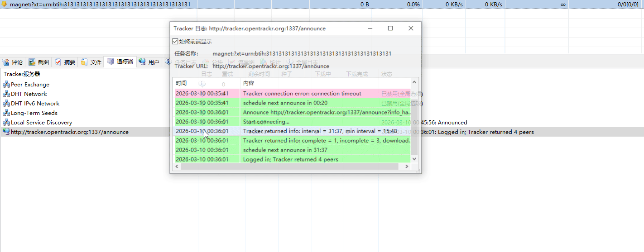Select the 'Tracker connection error' log row
This screenshot has width=644, height=252.
(302, 94)
